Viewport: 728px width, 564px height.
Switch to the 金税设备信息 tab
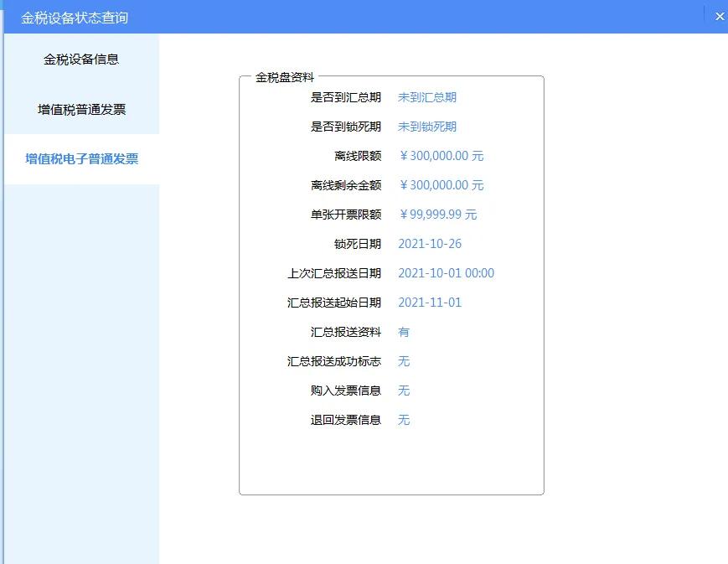(80, 60)
